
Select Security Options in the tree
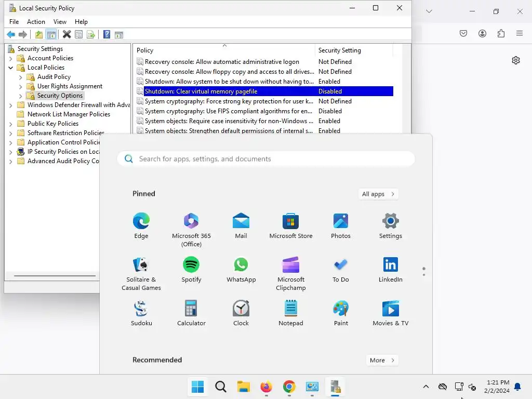[x=60, y=96]
